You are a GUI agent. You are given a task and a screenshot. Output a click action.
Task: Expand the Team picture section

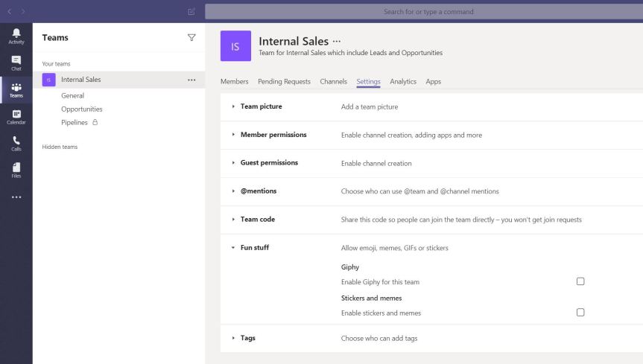click(261, 106)
